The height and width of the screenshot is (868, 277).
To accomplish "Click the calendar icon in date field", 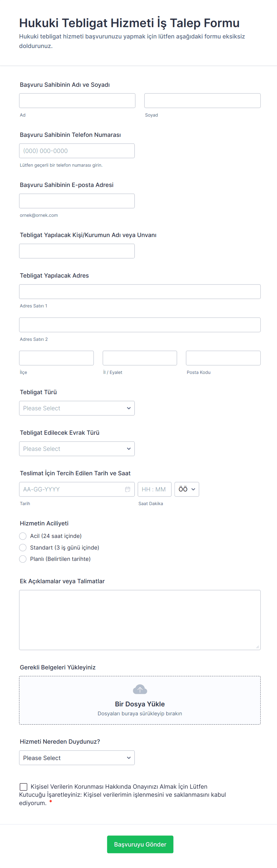I will pos(127,489).
